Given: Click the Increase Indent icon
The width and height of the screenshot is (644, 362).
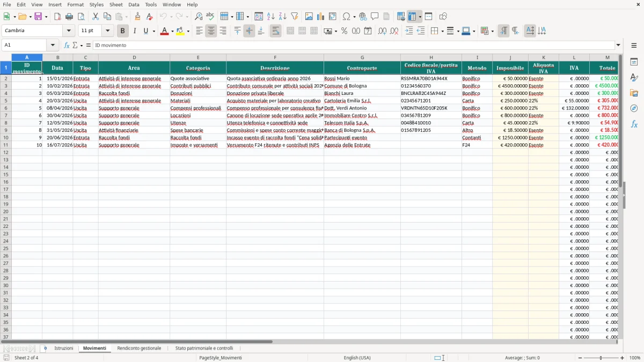Looking at the screenshot, I should click(x=409, y=31).
